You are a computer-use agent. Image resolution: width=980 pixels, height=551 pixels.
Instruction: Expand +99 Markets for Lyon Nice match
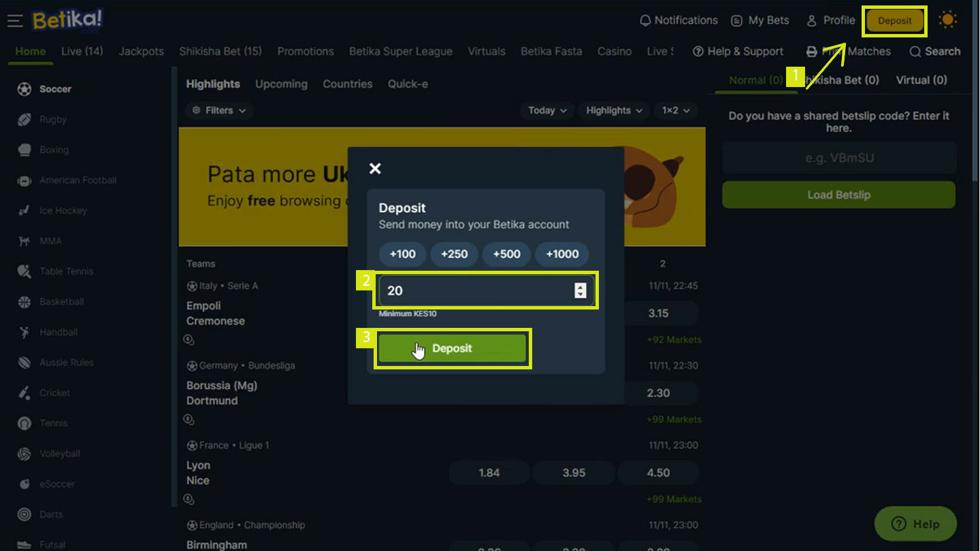click(x=674, y=499)
